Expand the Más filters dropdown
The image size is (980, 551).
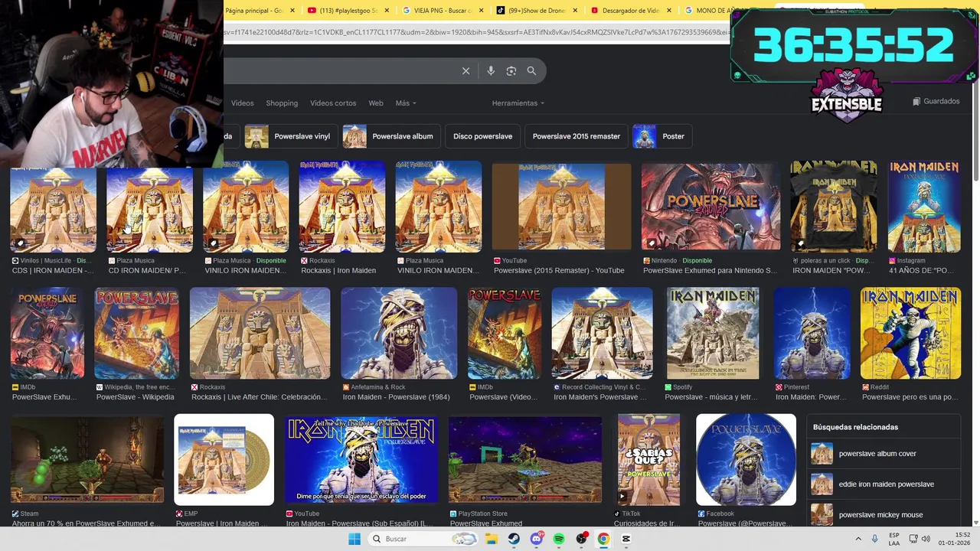click(x=406, y=103)
